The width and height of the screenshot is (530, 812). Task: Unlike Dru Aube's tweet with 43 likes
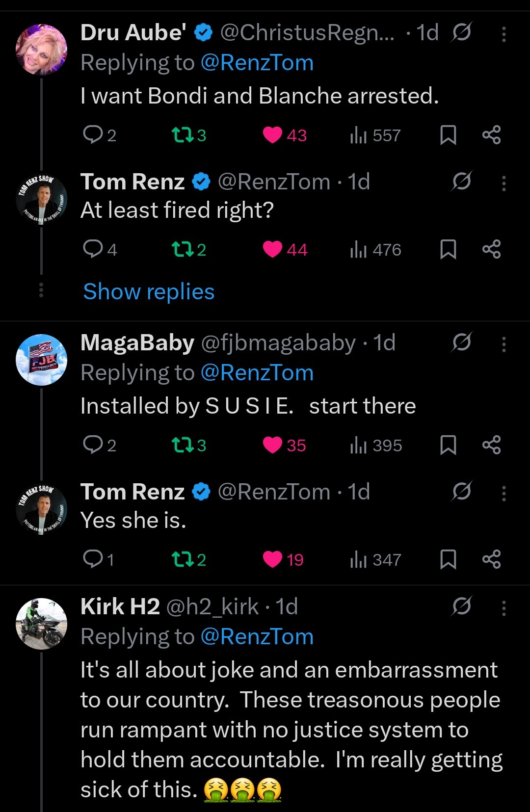point(272,134)
